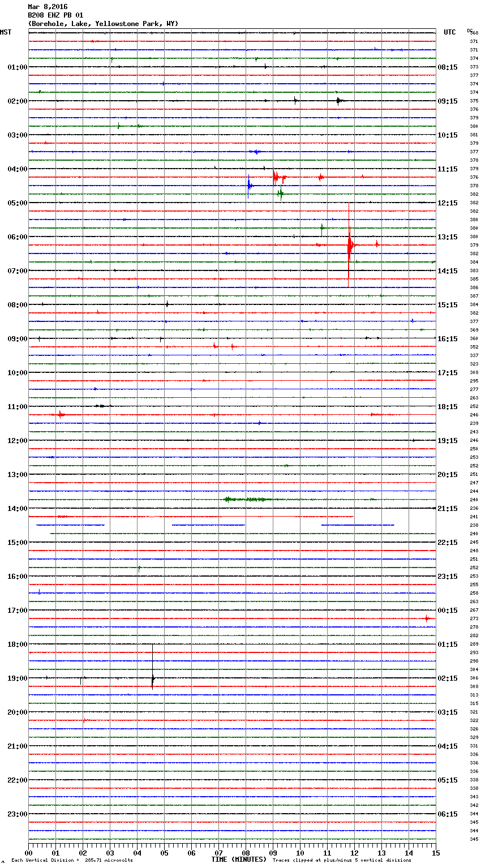Click the "UTC" time zone label
This screenshot has height=868, width=481.
[450, 32]
